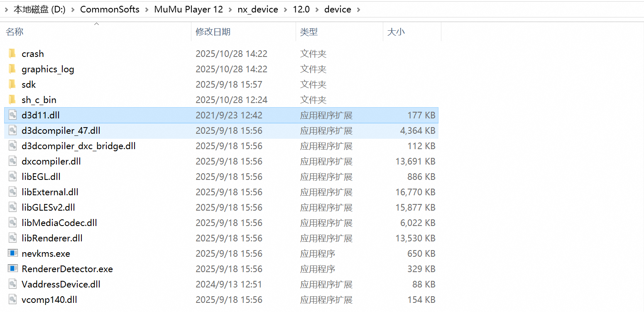Screen dimensions: 644x312
Task: Select the sh_c_bin folder name
Action: (39, 100)
